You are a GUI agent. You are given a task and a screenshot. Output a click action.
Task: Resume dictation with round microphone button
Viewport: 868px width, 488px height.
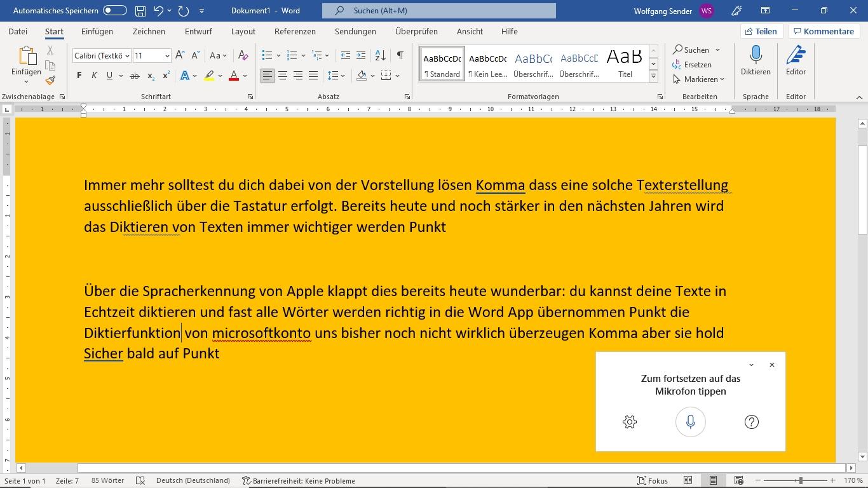click(x=691, y=422)
